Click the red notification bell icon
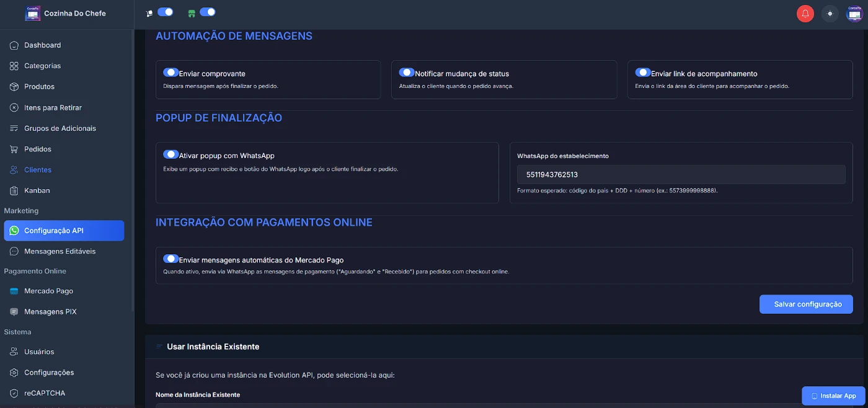Viewport: 868px width, 408px height. pyautogui.click(x=805, y=14)
